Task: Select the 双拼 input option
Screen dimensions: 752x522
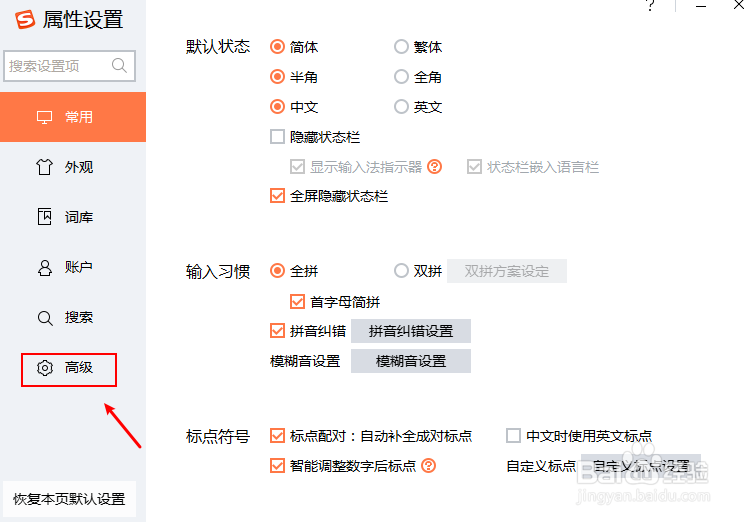Action: click(401, 271)
